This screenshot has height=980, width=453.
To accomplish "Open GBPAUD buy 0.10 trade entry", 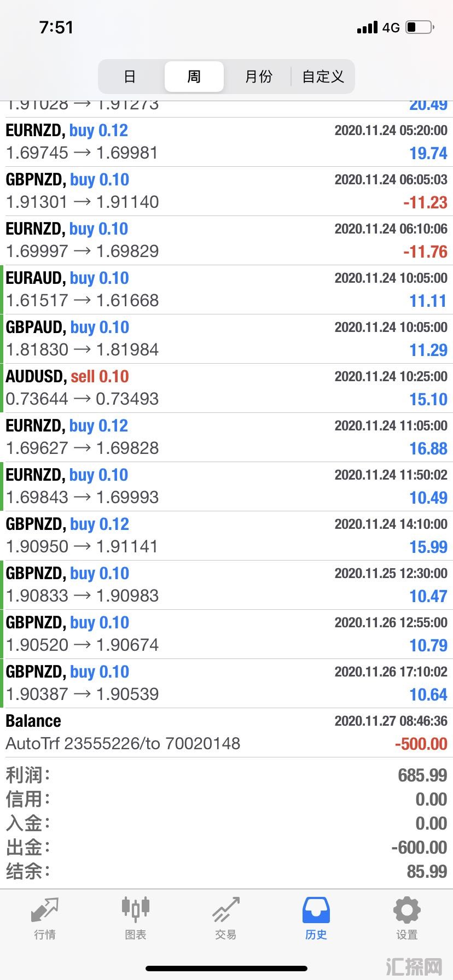I will 226,339.
